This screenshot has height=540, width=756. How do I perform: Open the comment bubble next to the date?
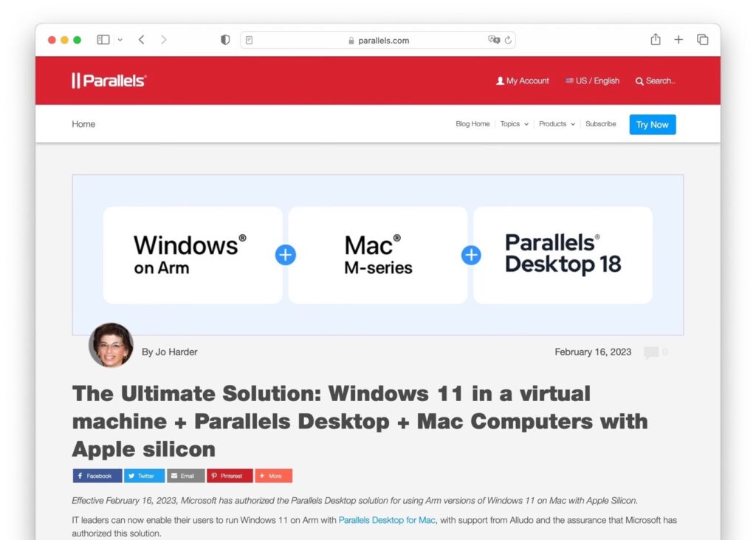pyautogui.click(x=653, y=352)
